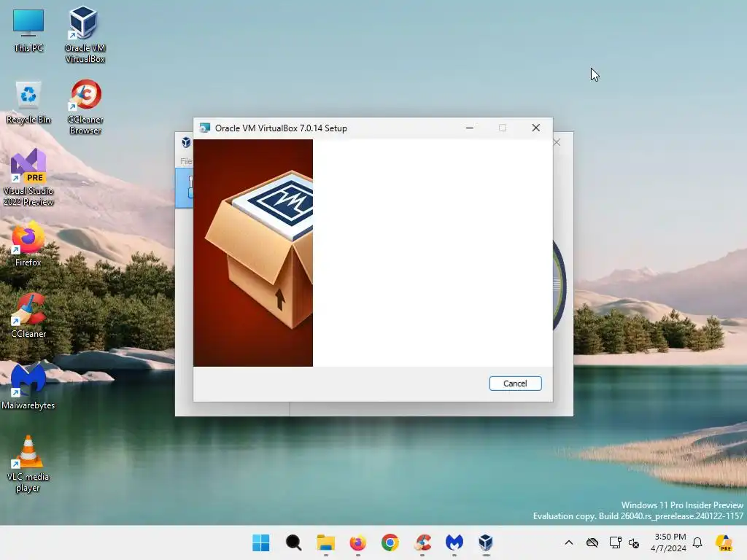The width and height of the screenshot is (747, 560).
Task: Switch to Malwarebytes in the taskbar
Action: [454, 542]
